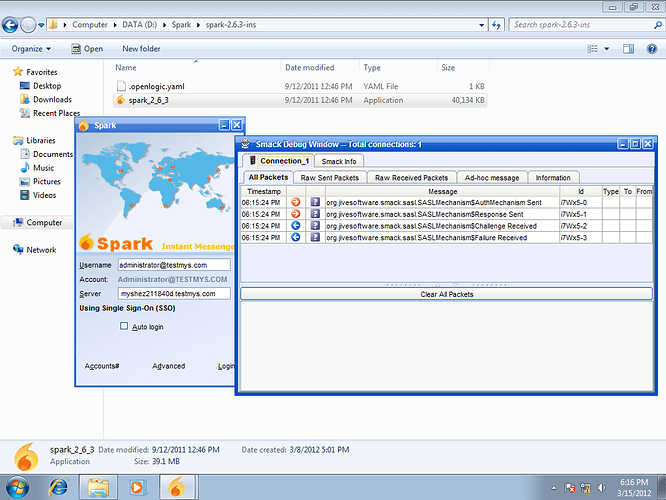Click the volume speaker tray icon
The image size is (666, 500).
(x=601, y=488)
